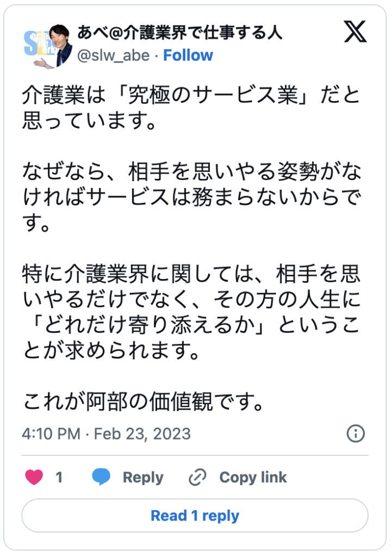
Task: Open the 4:10 PM time link
Action: (x=51, y=434)
